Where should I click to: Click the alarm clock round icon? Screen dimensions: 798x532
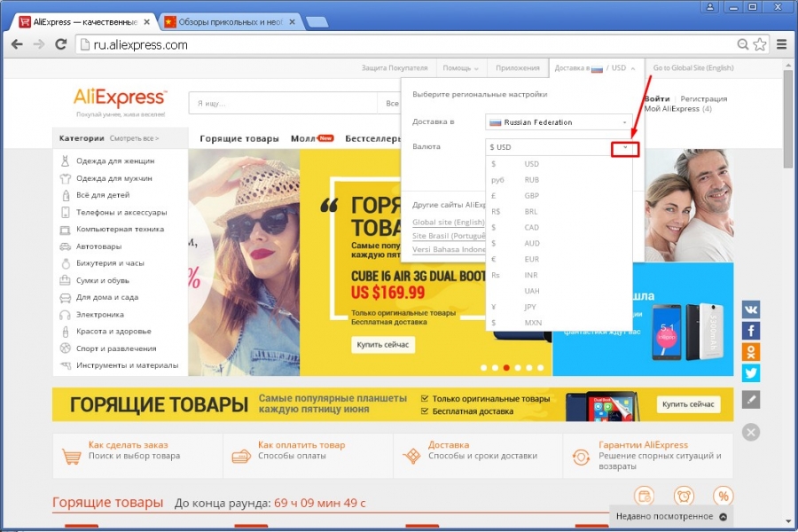point(684,496)
